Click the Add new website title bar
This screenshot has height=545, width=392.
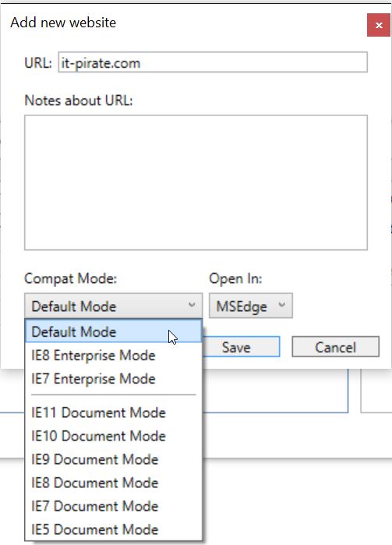click(x=183, y=23)
